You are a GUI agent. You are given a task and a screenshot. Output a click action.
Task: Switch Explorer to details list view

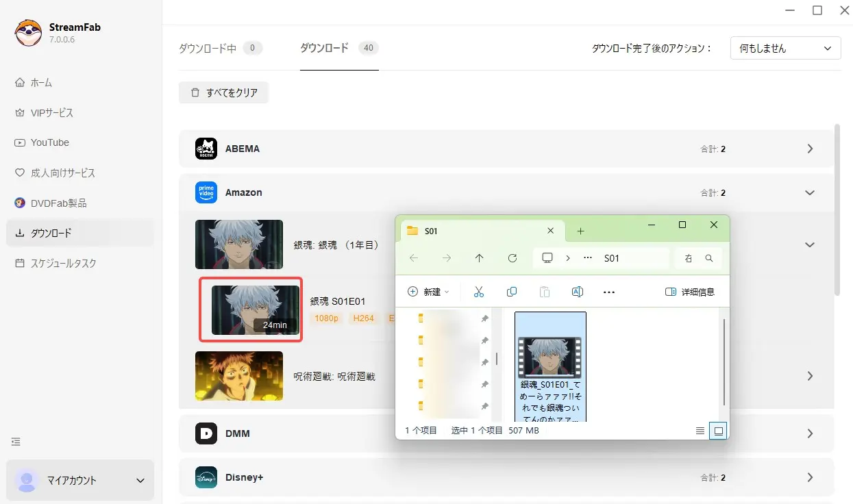[x=700, y=431]
